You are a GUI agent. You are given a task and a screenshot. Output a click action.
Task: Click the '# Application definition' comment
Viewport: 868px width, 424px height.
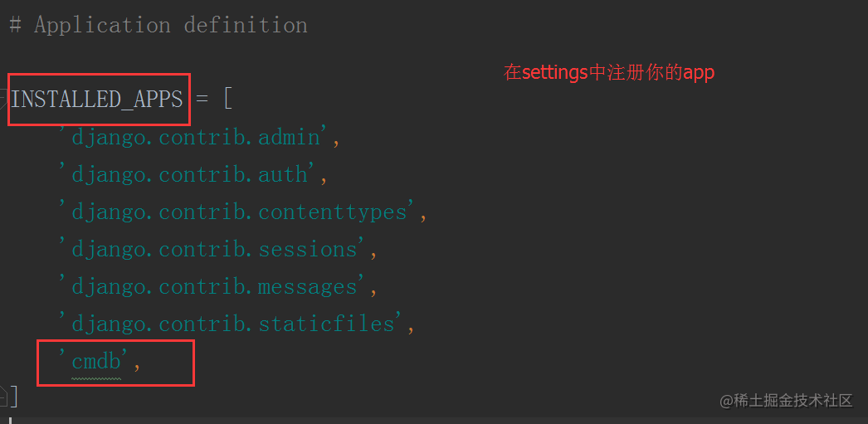[x=158, y=26]
